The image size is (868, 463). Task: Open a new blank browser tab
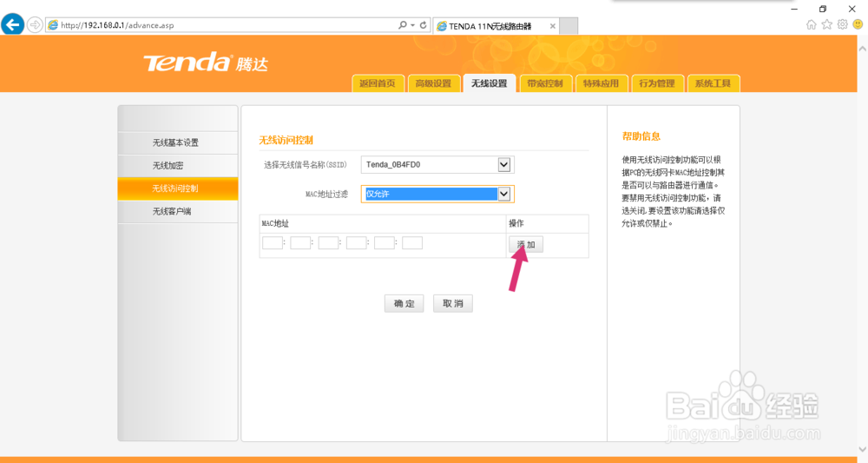(569, 26)
